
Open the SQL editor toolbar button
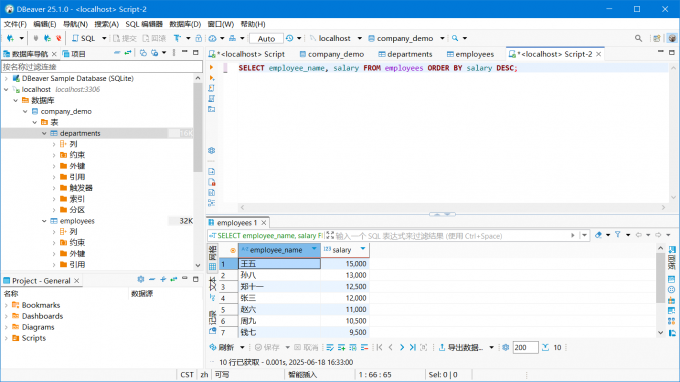point(84,38)
